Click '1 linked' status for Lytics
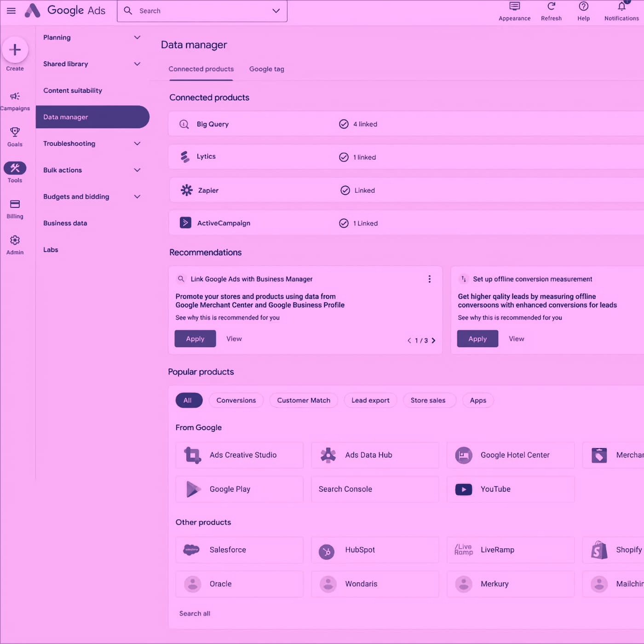This screenshot has width=644, height=644. [357, 157]
